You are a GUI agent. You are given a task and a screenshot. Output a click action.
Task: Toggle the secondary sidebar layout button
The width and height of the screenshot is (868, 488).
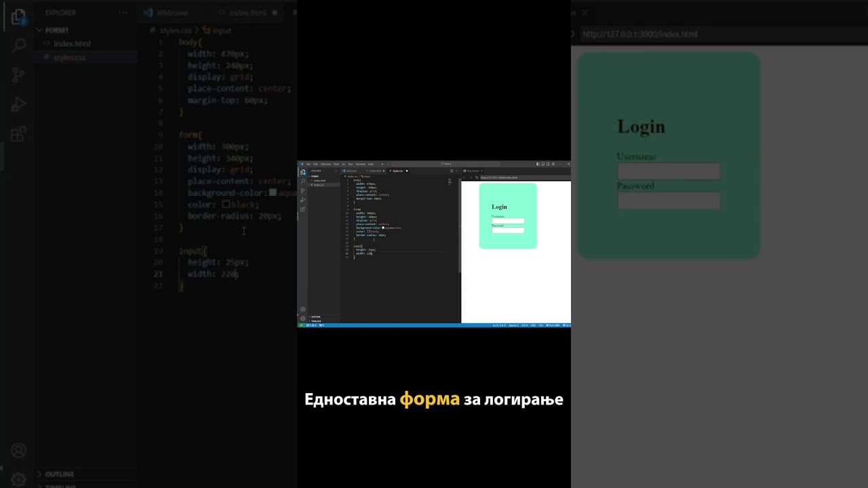click(547, 164)
